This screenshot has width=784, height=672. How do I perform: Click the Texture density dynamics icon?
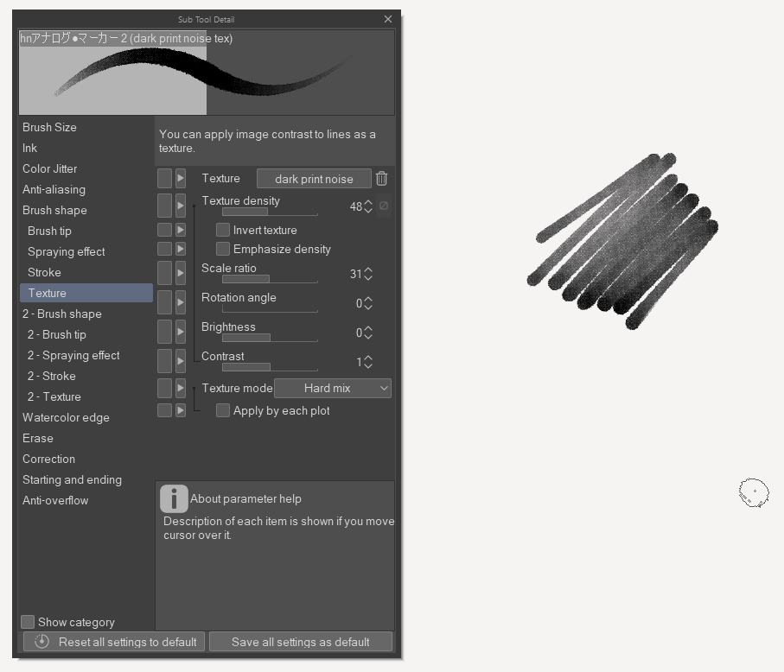pos(384,206)
